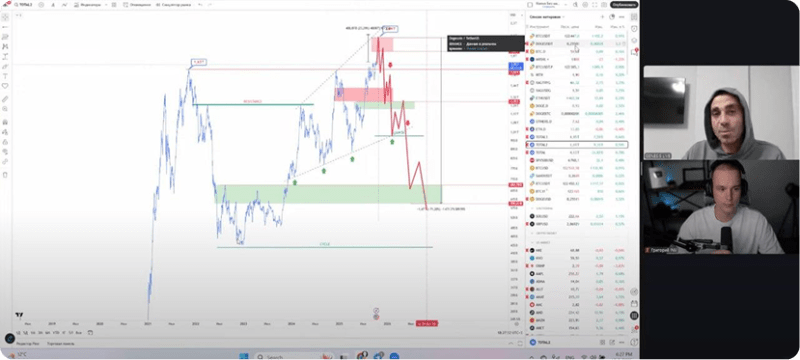Select the SOLUSD watchlist row
This screenshot has height=360, width=800.
click(578, 216)
